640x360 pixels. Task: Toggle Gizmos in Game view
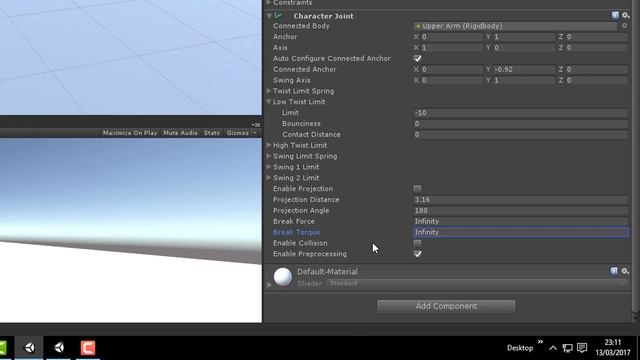pyautogui.click(x=238, y=133)
